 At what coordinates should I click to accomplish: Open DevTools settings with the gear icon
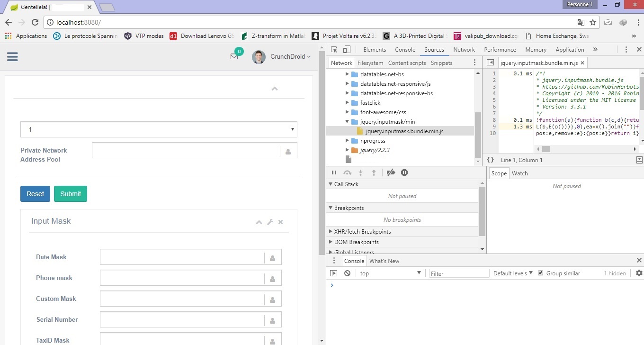[639, 273]
